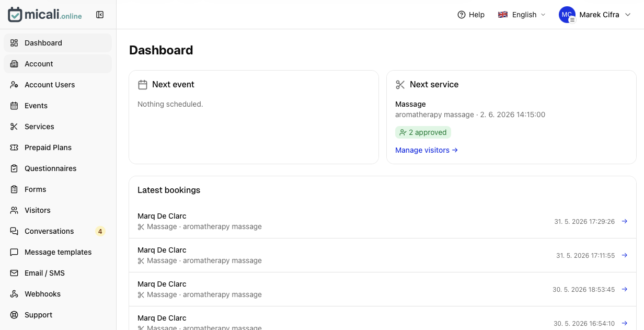Open Questionnaires in sidebar
Image resolution: width=644 pixels, height=330 pixels.
coord(57,168)
